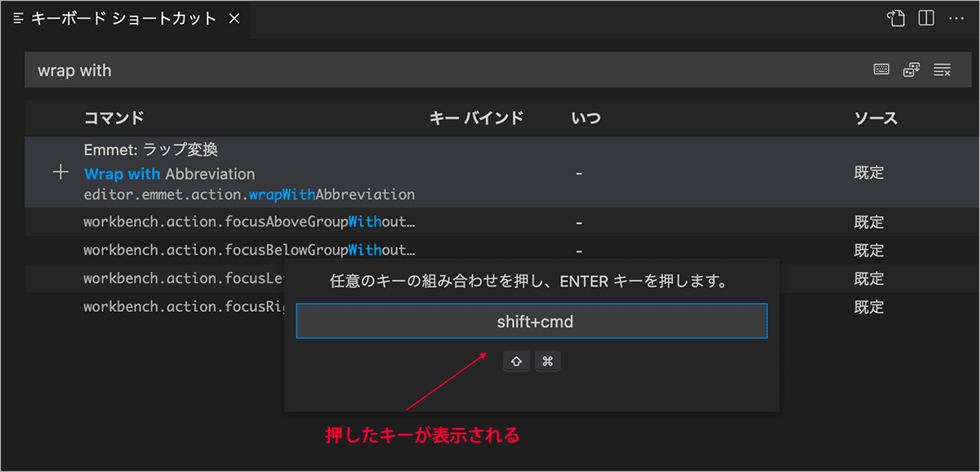This screenshot has width=980, height=472.
Task: Open the more actions ellipsis menu
Action: click(956, 18)
